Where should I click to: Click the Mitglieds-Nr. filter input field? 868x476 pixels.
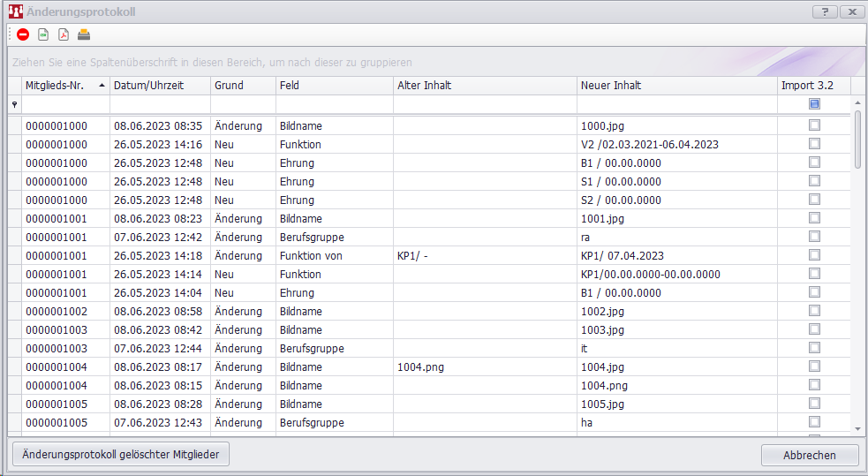65,104
